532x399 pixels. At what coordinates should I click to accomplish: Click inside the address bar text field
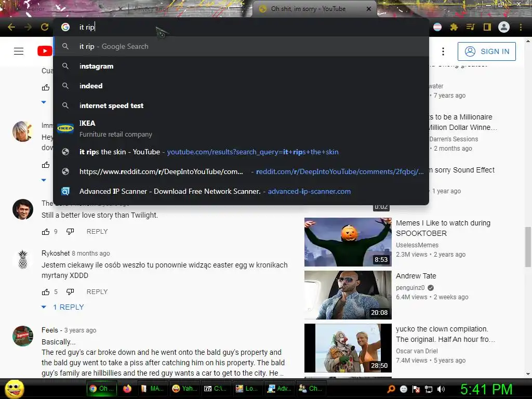point(251,27)
